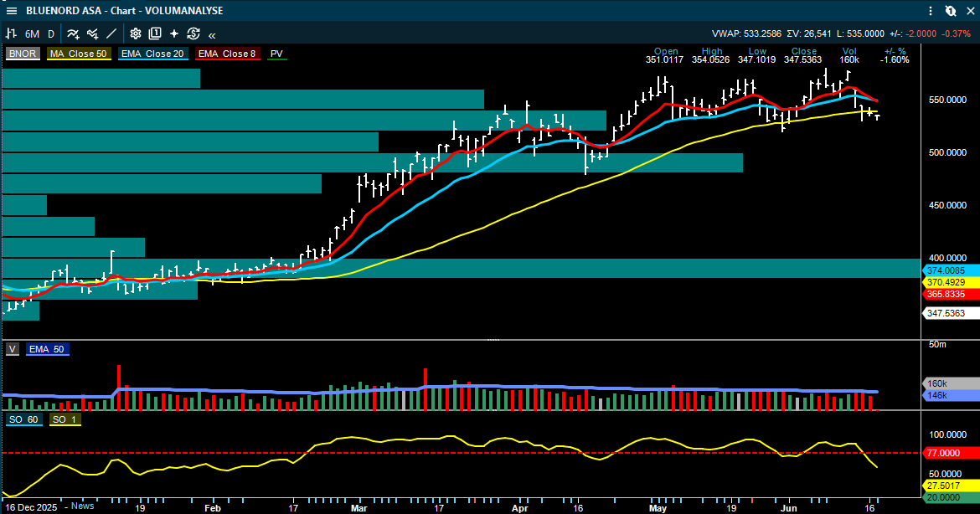Screen dimensions: 980x514
Task: Add a comparison instrument icon
Action: pos(92,33)
